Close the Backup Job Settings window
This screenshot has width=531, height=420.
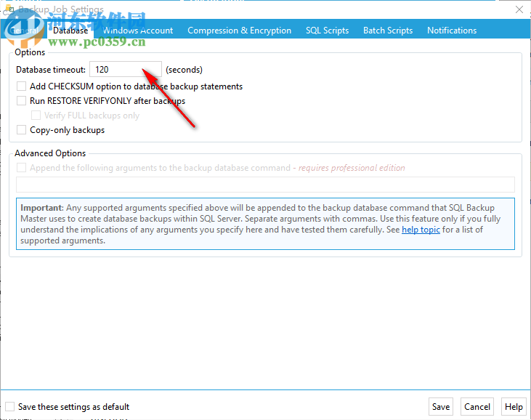click(519, 9)
